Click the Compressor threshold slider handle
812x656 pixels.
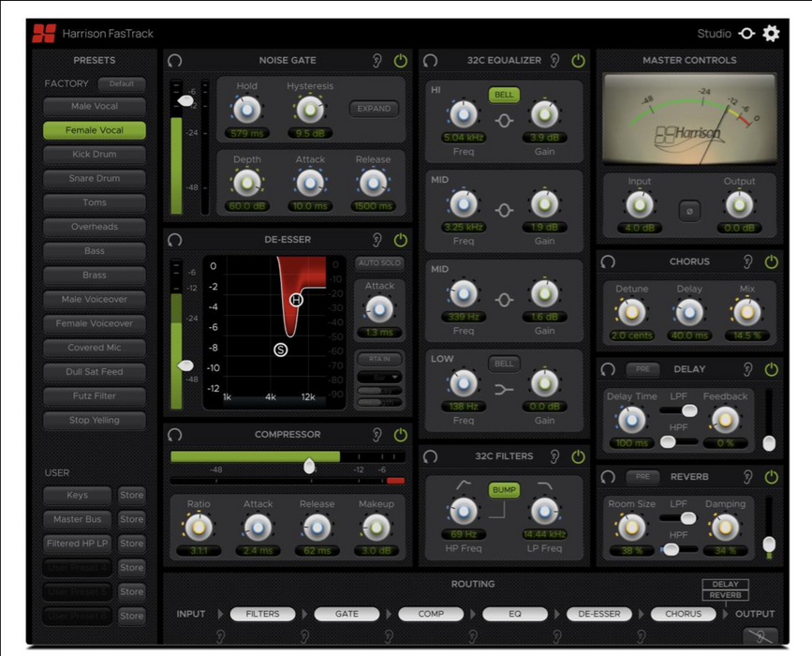pos(309,466)
